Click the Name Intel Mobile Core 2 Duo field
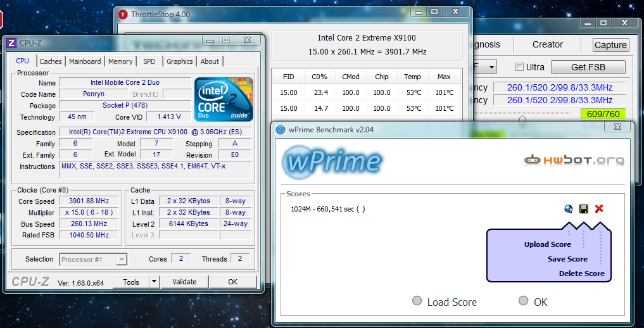The image size is (644, 328). (125, 82)
